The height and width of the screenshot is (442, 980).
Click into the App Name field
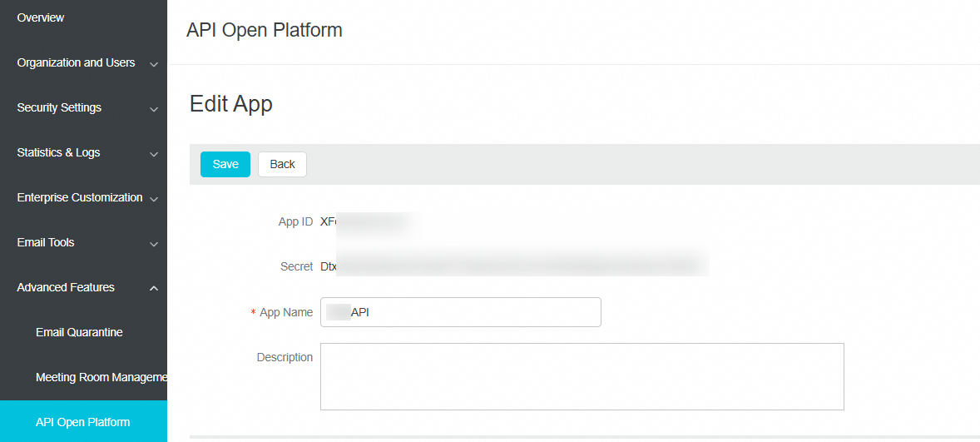(x=461, y=312)
